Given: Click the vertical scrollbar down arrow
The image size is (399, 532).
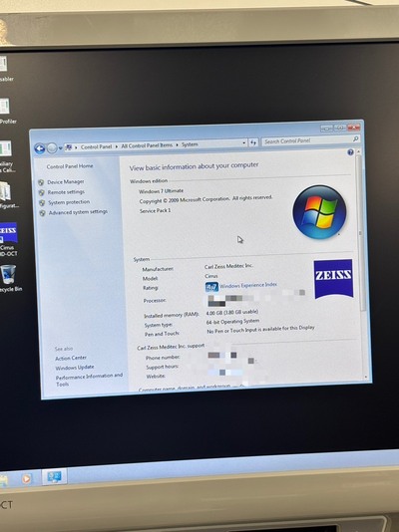Looking at the screenshot, I should 366,377.
